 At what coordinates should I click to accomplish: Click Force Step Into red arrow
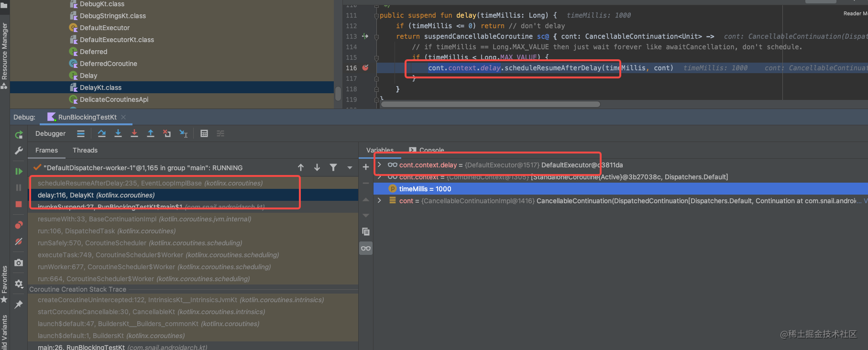coord(134,133)
